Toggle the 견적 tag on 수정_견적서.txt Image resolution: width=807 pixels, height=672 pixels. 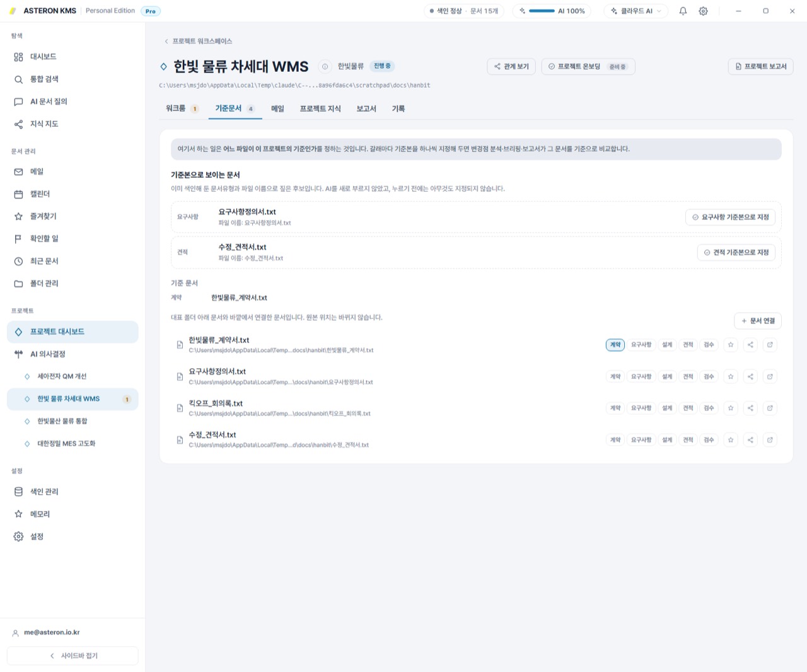pyautogui.click(x=688, y=439)
